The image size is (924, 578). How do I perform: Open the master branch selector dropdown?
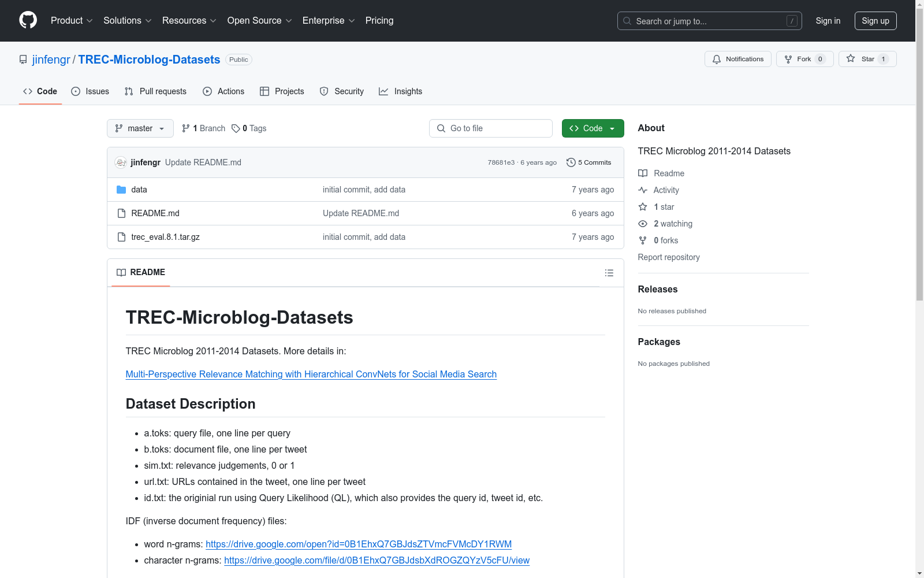coord(140,128)
